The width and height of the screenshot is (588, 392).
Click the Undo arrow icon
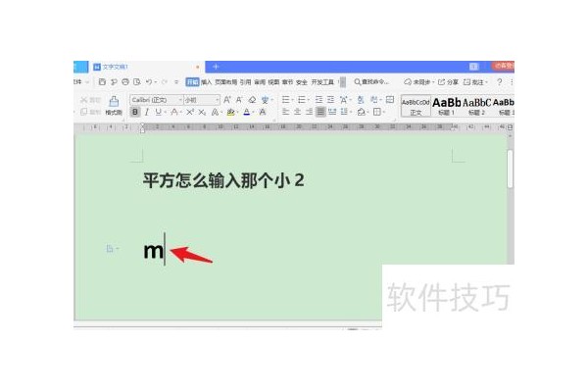click(x=149, y=81)
